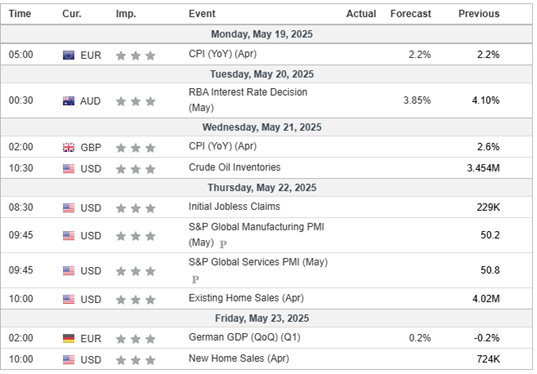Click the US flag in Crude Oil Inventories row
This screenshot has width=537, height=374.
(68, 169)
